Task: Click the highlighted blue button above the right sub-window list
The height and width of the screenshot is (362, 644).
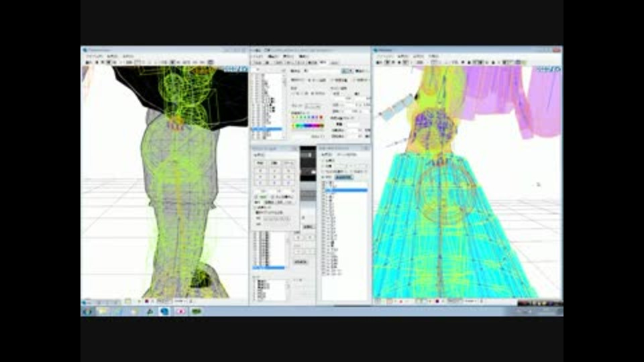Action: point(343,177)
